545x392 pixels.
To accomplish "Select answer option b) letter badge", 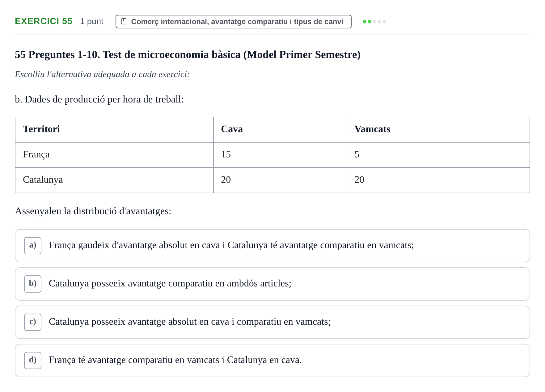I will [33, 284].
